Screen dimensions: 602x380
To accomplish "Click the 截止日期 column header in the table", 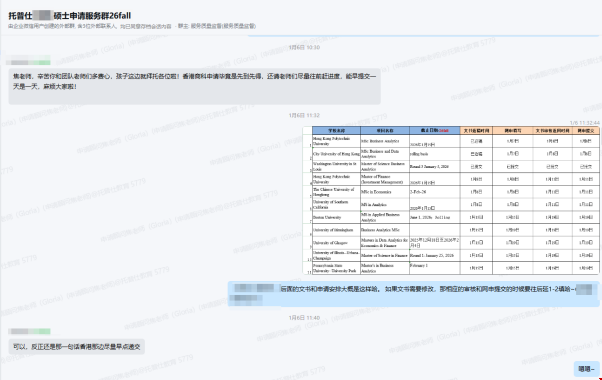I will pos(435,131).
